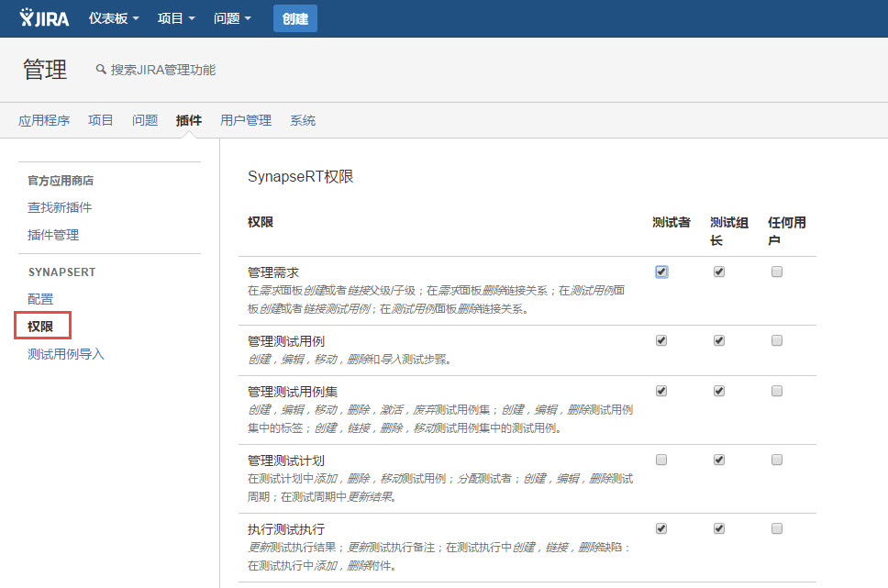Viewport: 888px width, 588px height.
Task: Switch to the 应用程序 admin tab
Action: [44, 120]
